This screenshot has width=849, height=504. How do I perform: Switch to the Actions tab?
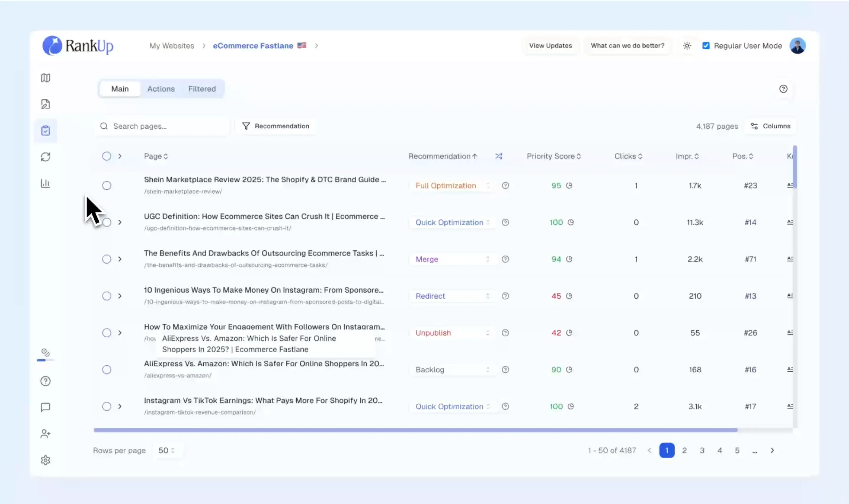(x=161, y=89)
